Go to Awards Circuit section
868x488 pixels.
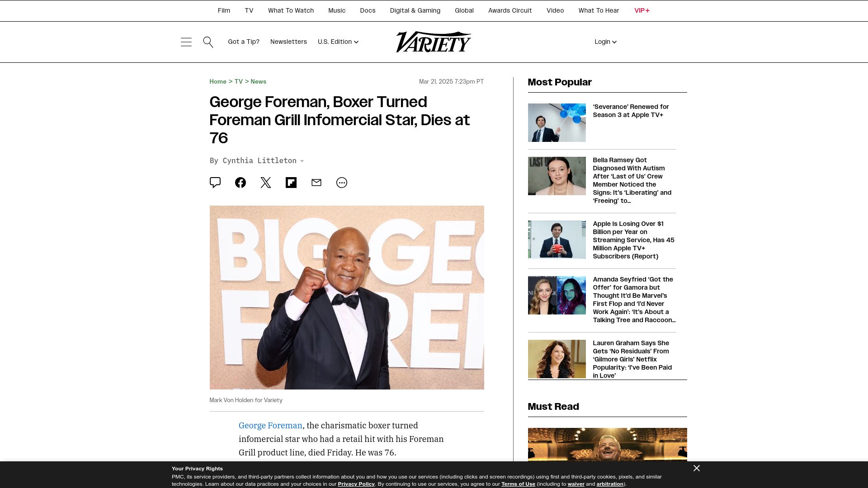(510, 10)
